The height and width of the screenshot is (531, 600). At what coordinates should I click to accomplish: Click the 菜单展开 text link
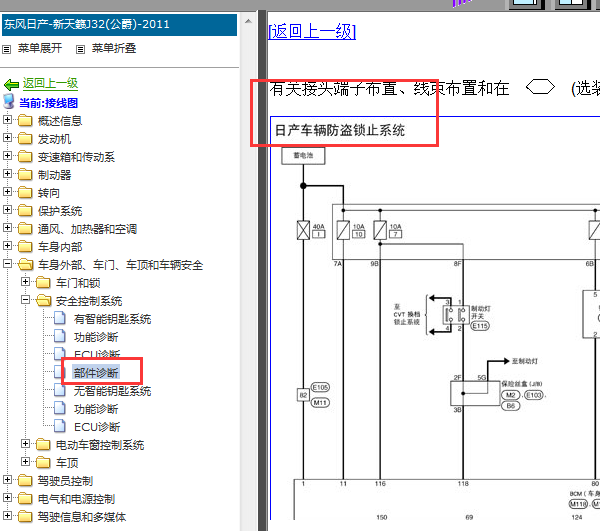[x=40, y=48]
